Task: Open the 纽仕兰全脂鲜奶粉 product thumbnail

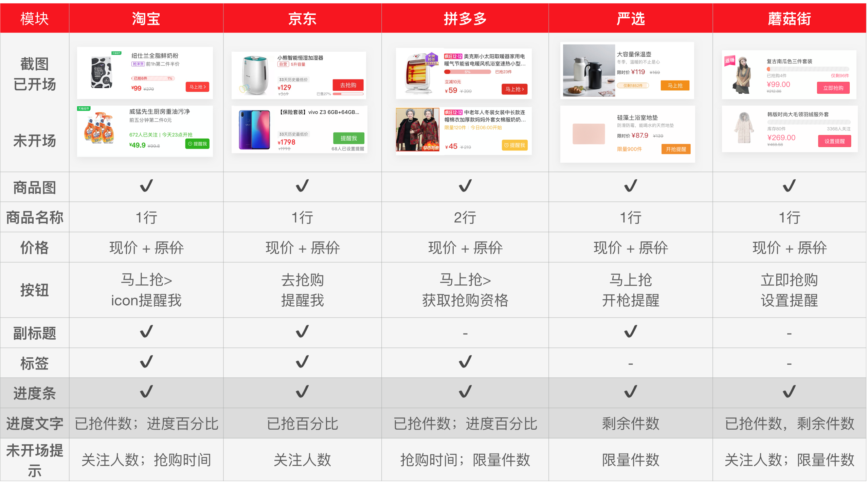Action: [x=102, y=72]
